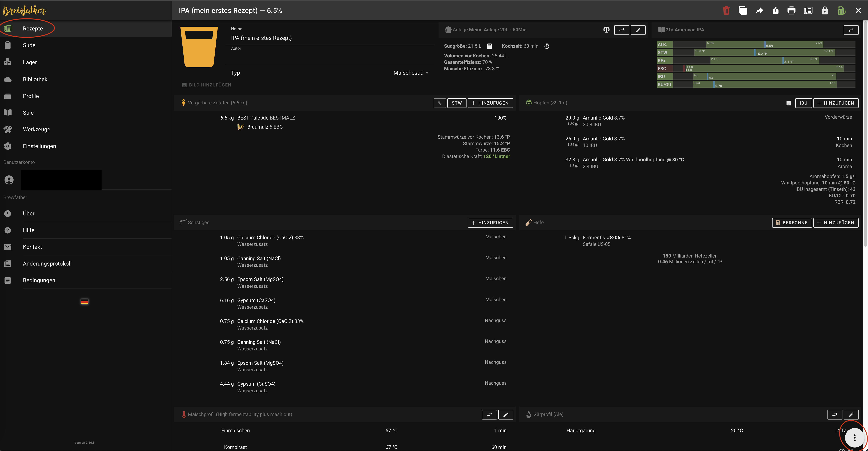
Task: Toggle the percent view for fermentables
Action: (439, 103)
